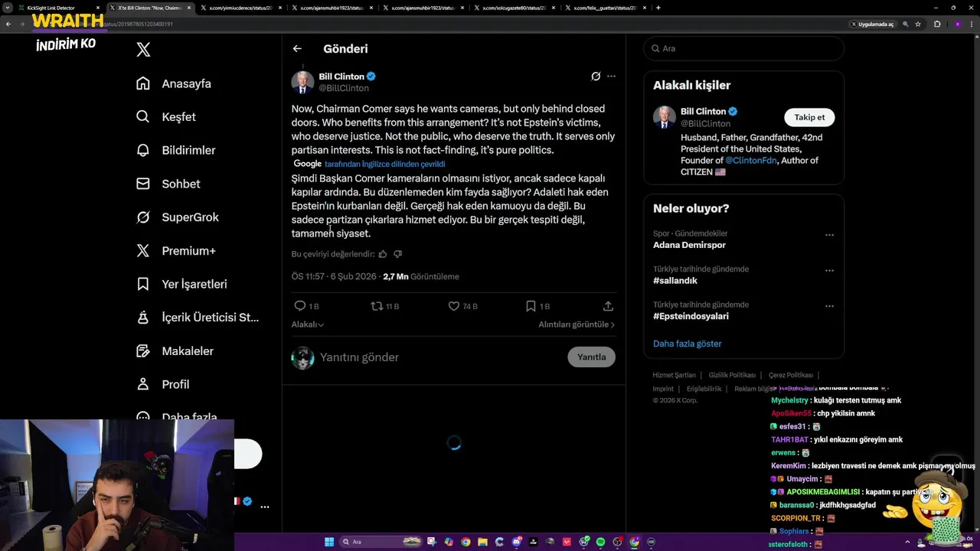This screenshot has width=980, height=551.
Task: Open more options for #sallandık trend
Action: (x=829, y=271)
